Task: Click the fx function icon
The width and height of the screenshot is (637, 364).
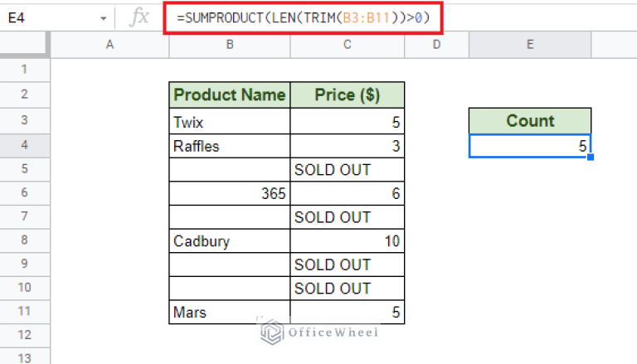Action: (x=139, y=17)
